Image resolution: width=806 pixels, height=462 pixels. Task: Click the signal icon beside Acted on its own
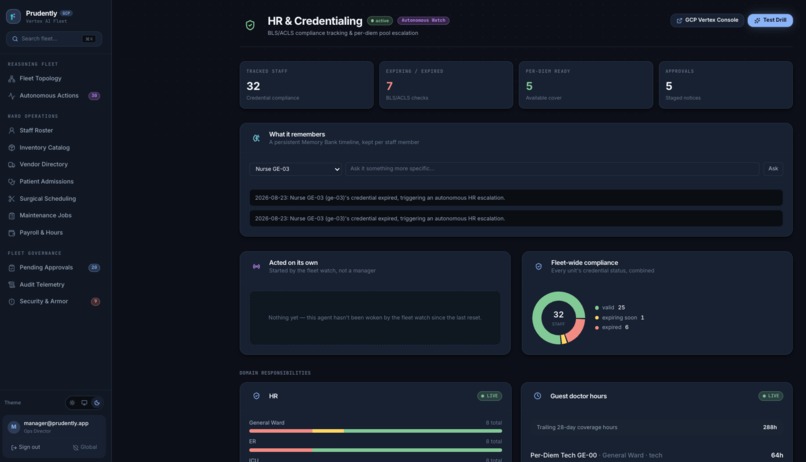click(256, 267)
